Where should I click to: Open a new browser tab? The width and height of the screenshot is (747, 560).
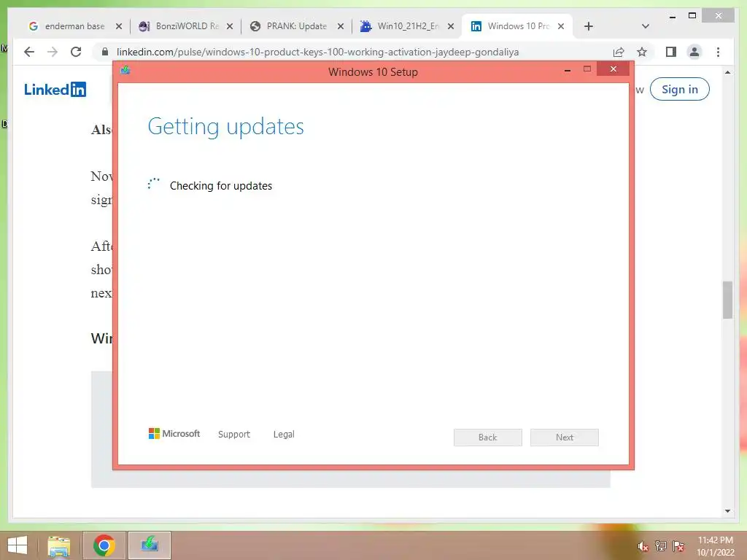[x=589, y=27]
